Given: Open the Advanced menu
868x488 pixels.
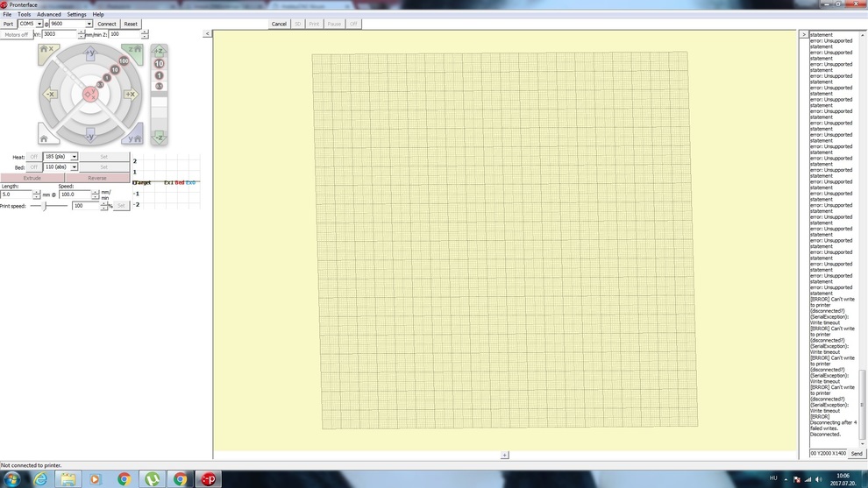Looking at the screenshot, I should point(49,14).
